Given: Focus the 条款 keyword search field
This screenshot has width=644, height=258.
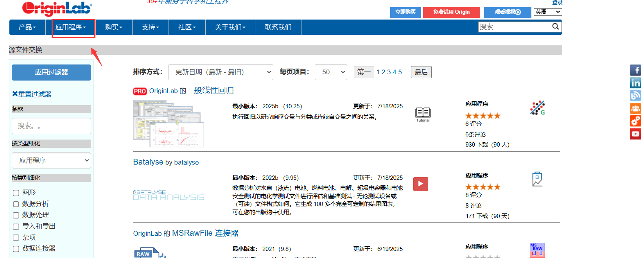Looking at the screenshot, I should [x=51, y=126].
